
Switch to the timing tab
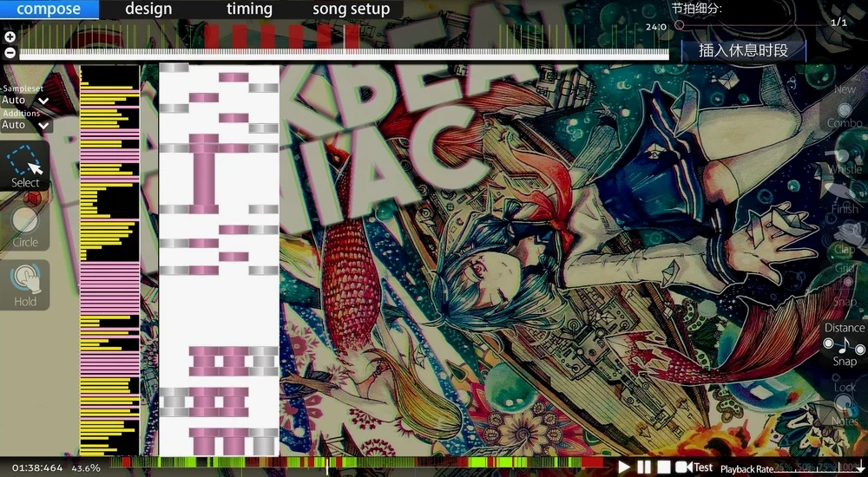coord(249,10)
